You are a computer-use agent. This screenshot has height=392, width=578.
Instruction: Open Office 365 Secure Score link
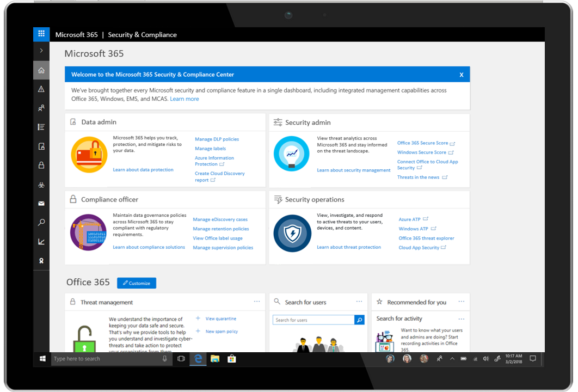tap(424, 143)
